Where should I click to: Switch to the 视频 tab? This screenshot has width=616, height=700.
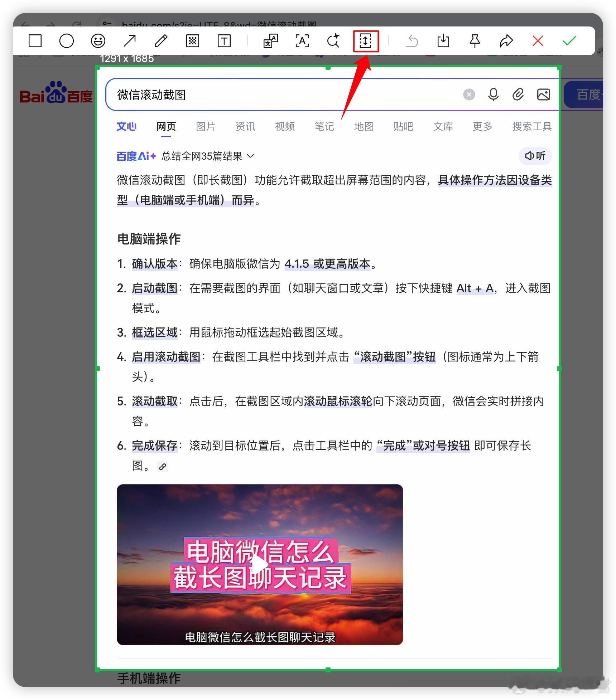[285, 126]
